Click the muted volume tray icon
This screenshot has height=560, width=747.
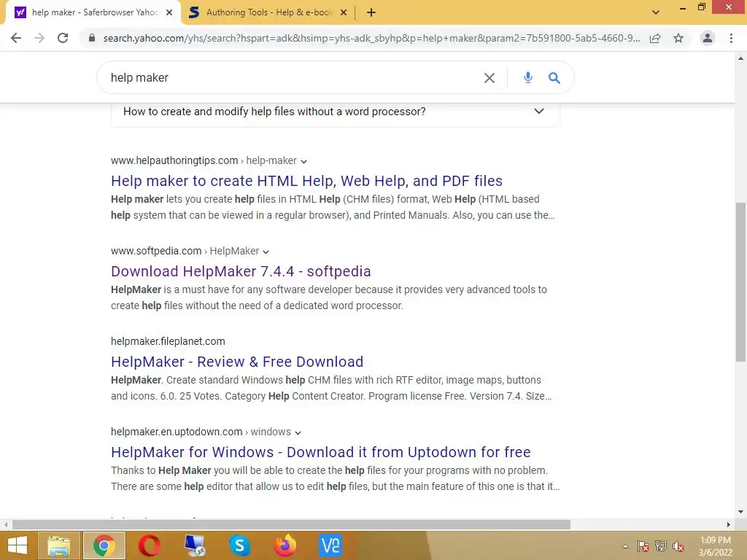pos(678,547)
